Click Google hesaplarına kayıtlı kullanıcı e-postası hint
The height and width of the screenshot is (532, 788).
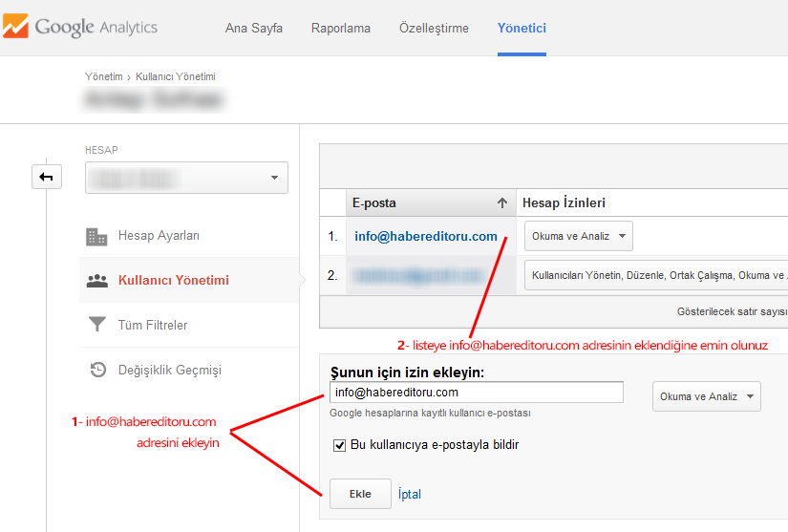click(430, 413)
